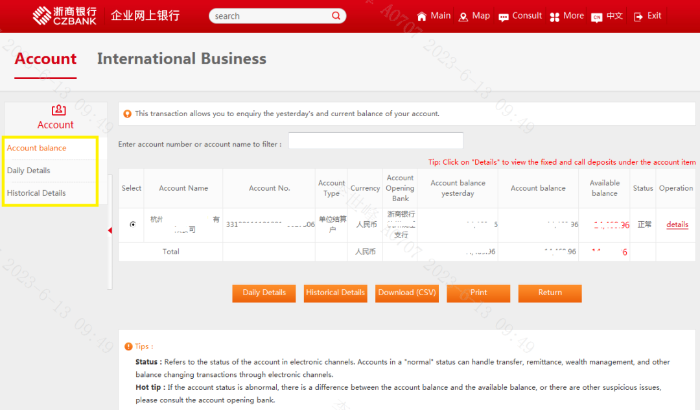The image size is (700, 410).
Task: Click the Consult chat icon
Action: (x=503, y=17)
